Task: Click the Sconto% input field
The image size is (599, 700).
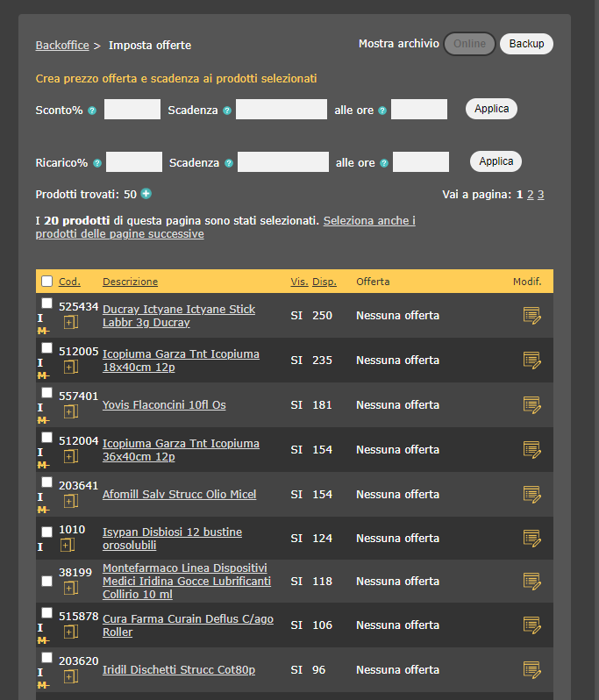Action: (132, 110)
